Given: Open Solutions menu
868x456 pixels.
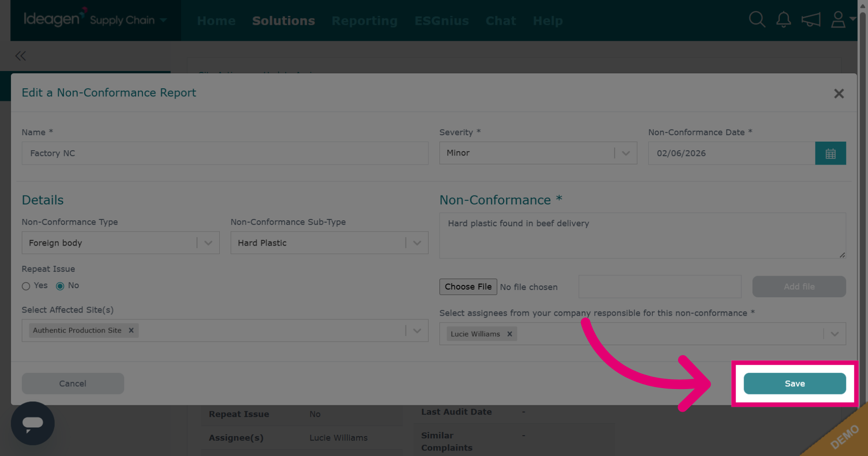Looking at the screenshot, I should point(283,21).
